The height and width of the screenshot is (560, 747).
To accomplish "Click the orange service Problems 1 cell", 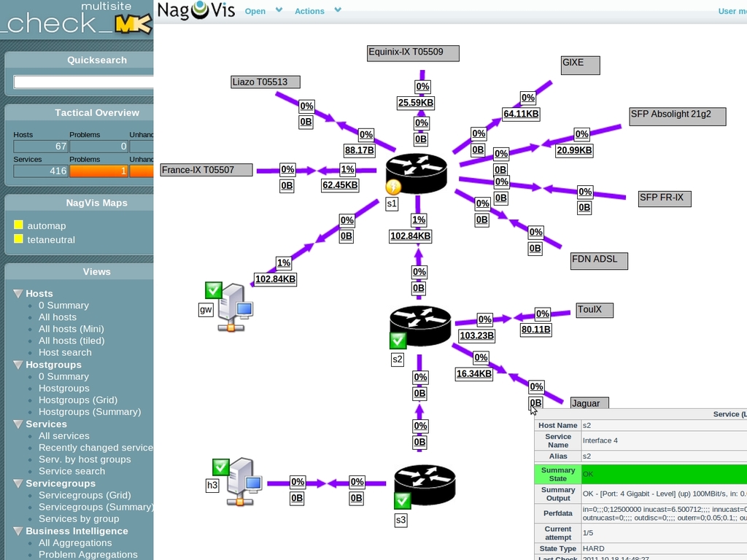I will coord(98,171).
